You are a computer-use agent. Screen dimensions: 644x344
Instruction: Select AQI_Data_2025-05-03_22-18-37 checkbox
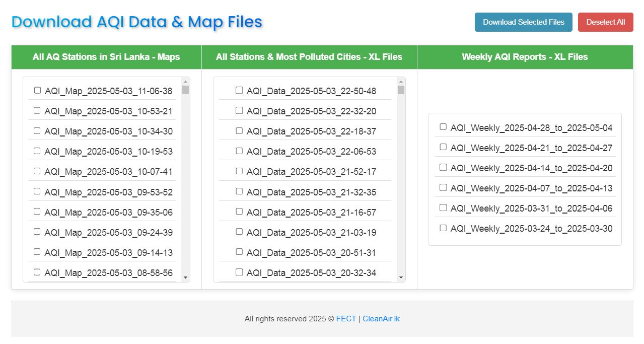coord(239,131)
